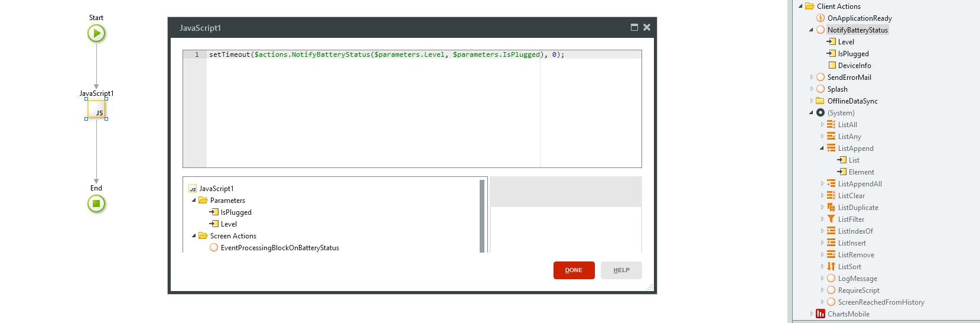Click the (System) module icon
This screenshot has width=980, height=323.
(x=821, y=113)
